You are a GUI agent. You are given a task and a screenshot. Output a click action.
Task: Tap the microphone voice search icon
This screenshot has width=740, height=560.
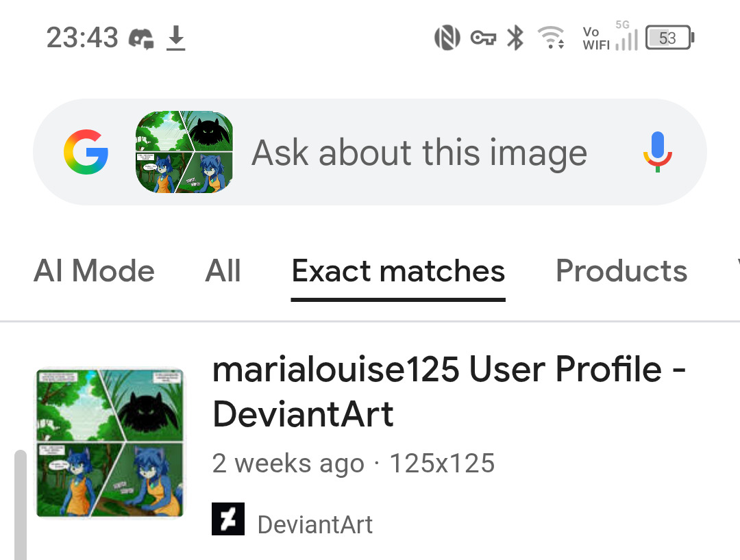[658, 152]
